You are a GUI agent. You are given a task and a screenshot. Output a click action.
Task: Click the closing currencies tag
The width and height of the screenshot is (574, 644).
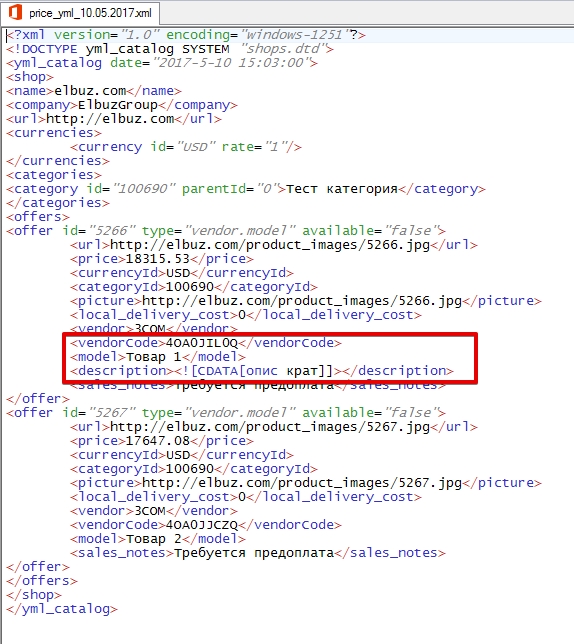click(x=58, y=161)
